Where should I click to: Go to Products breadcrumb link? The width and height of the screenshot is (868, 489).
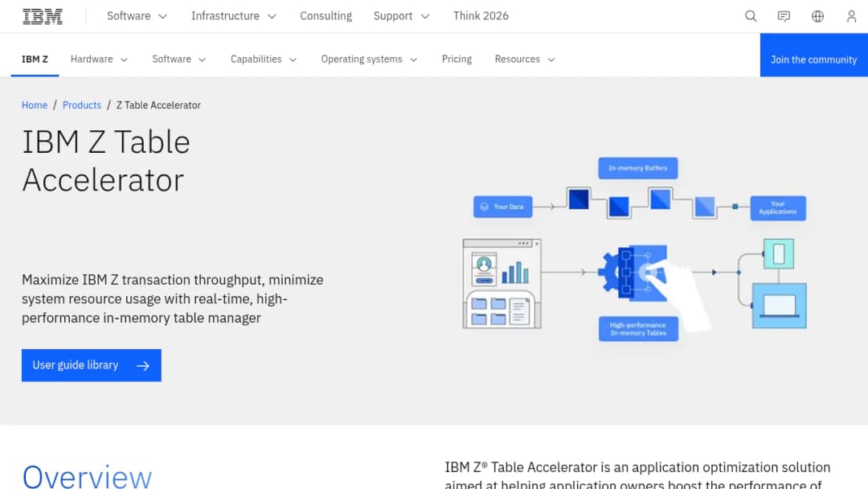[x=82, y=105]
